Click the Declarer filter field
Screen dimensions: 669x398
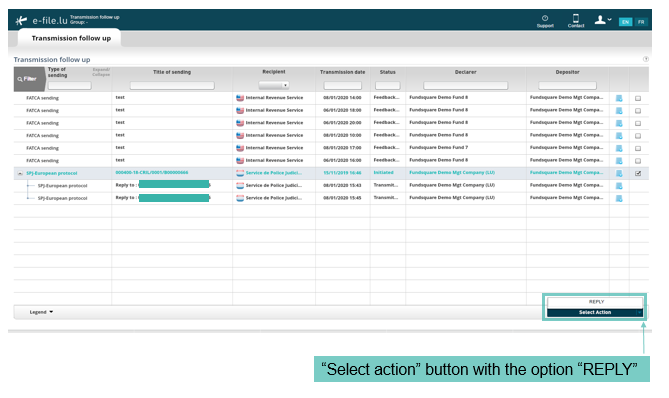[465, 85]
